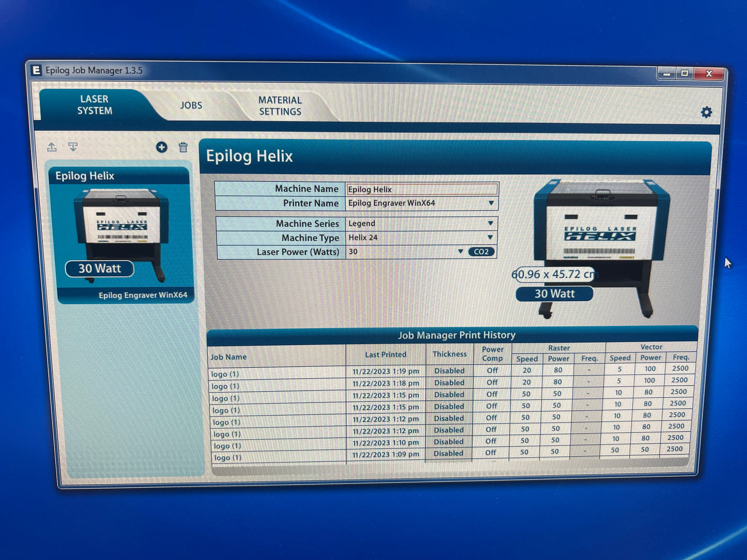Open settings via the gear icon
The width and height of the screenshot is (747, 560).
pos(706,112)
